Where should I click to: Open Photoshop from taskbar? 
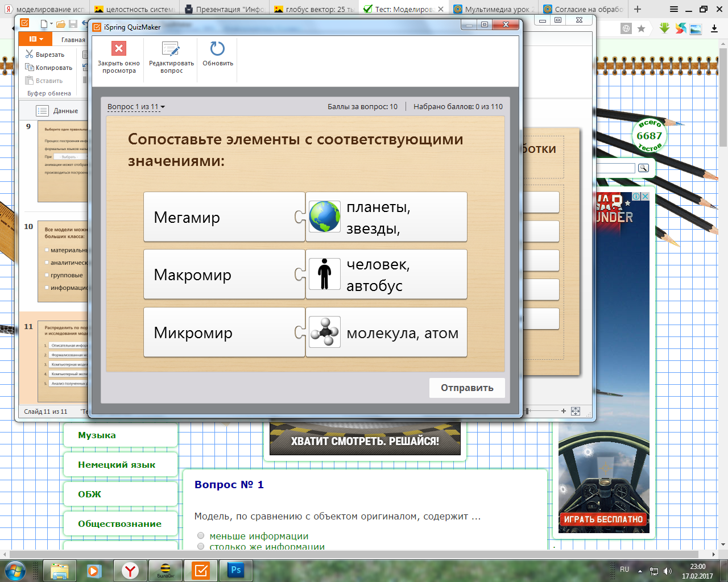[235, 570]
